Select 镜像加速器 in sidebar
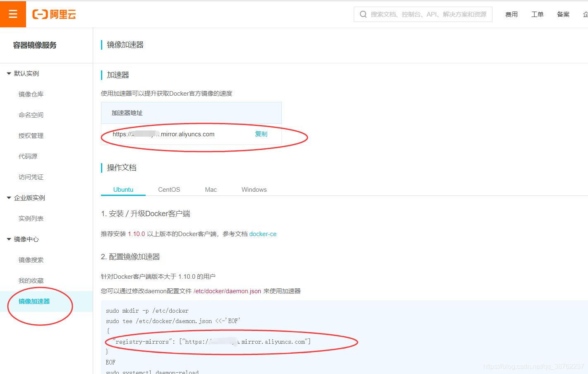 click(34, 301)
